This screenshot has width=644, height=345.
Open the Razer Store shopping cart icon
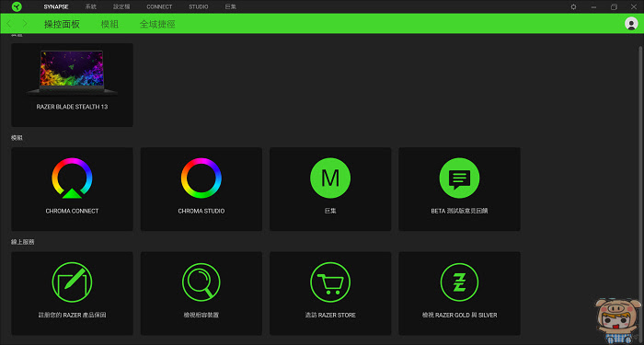[330, 282]
